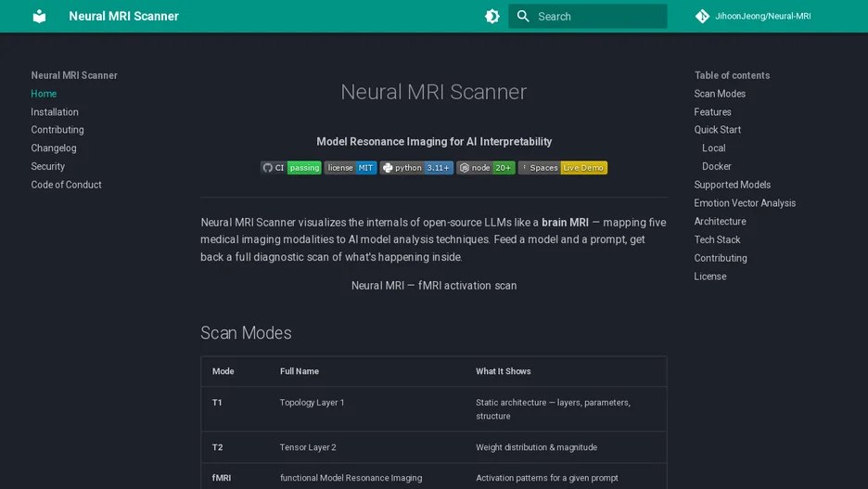
Task: Click the Spaces Live Demo badge
Action: click(562, 168)
